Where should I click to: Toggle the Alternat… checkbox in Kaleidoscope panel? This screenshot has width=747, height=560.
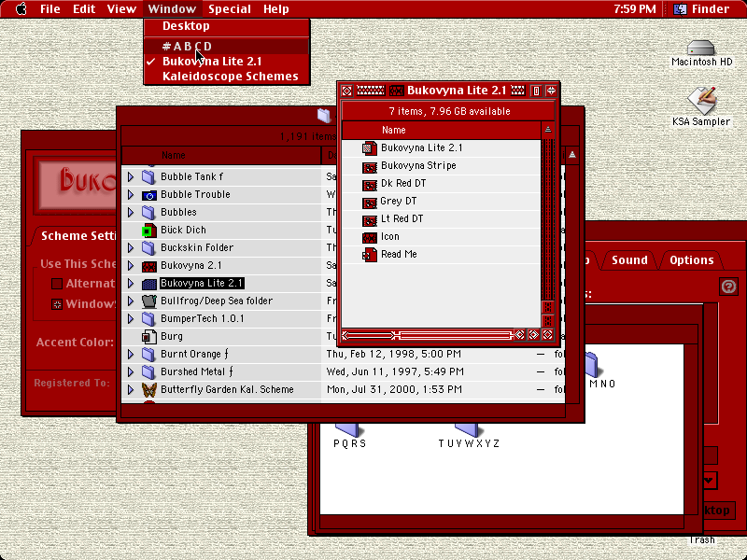pos(57,284)
